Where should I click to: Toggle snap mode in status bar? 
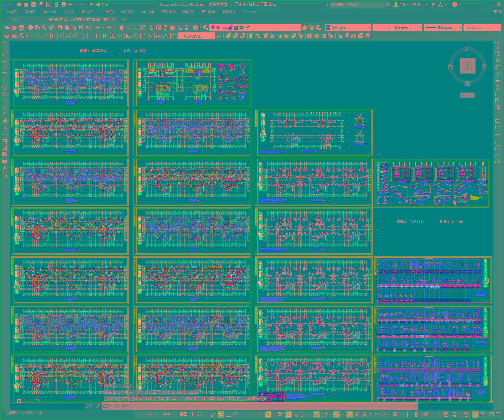point(200,414)
